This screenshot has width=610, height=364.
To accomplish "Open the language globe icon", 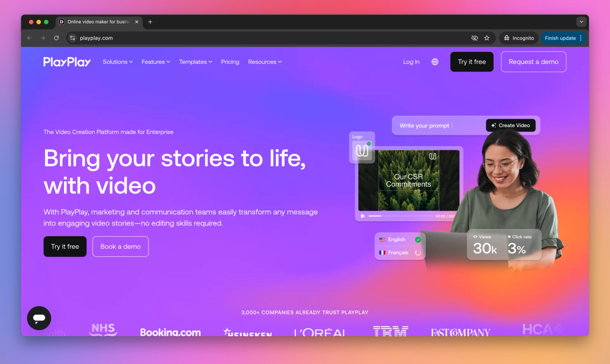I will pyautogui.click(x=435, y=62).
